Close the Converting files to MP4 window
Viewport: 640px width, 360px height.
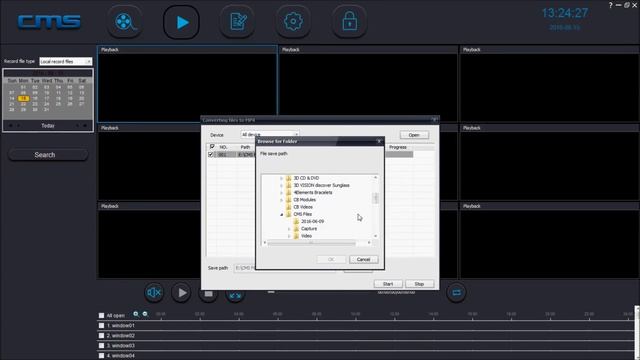[x=434, y=120]
